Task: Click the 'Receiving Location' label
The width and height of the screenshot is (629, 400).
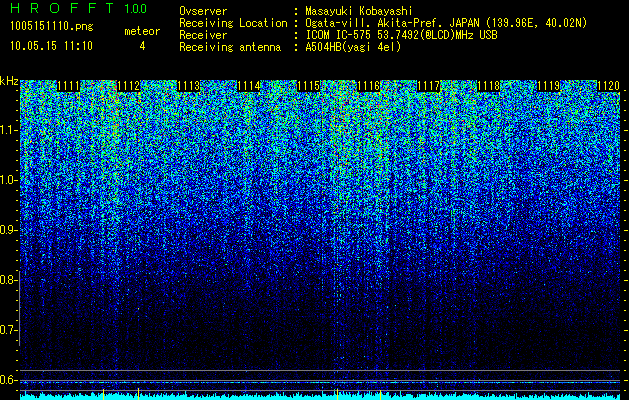Action: coord(233,23)
